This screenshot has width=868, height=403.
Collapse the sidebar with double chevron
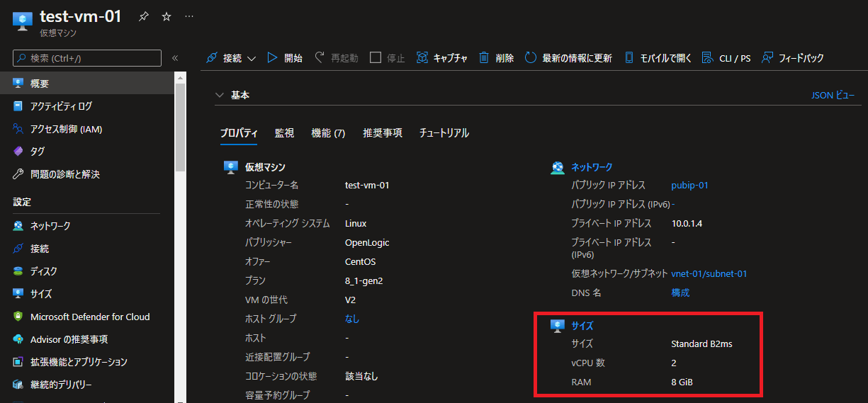(175, 58)
